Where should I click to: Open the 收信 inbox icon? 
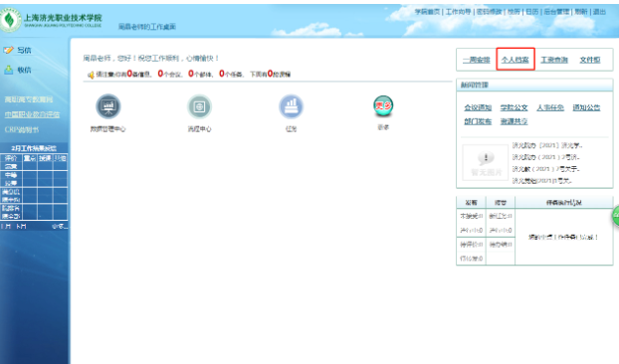pyautogui.click(x=9, y=70)
